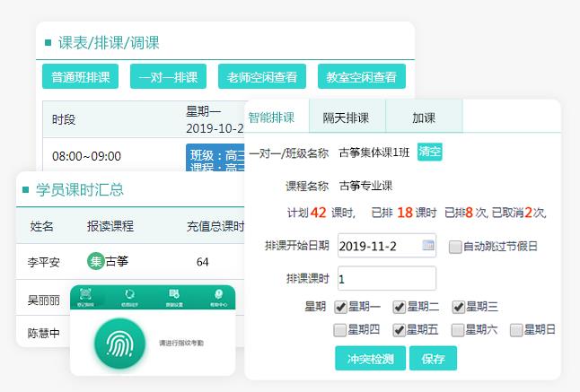
Task: Click the 保存 button
Action: (x=433, y=359)
